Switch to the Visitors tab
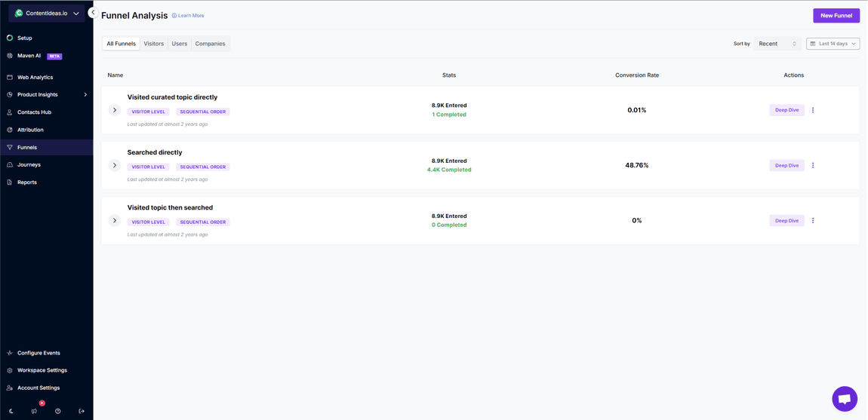 coord(154,44)
